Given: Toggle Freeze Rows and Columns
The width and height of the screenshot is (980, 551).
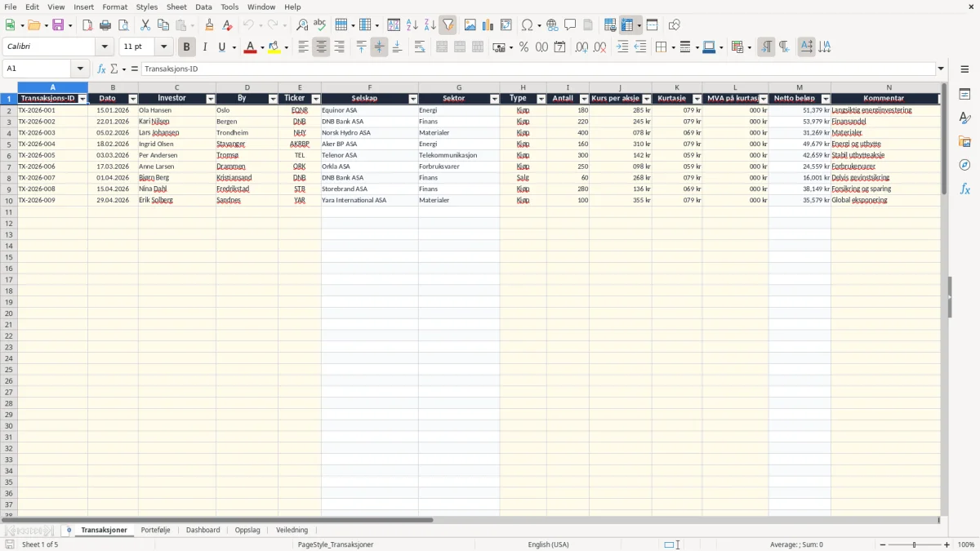Looking at the screenshot, I should click(x=627, y=25).
